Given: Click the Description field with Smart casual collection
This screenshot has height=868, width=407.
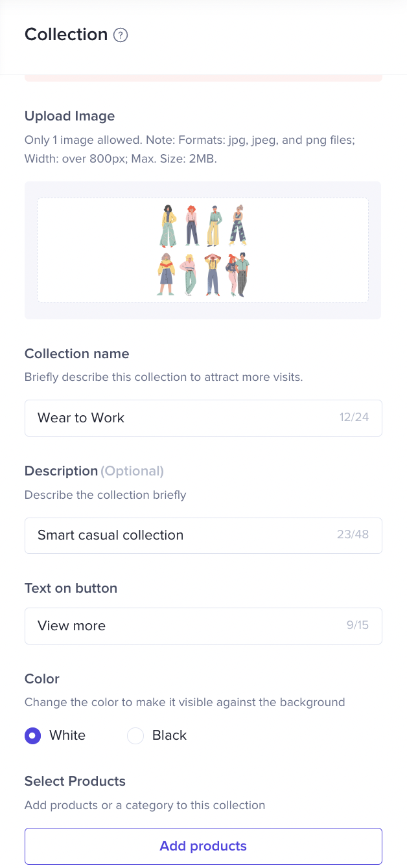Looking at the screenshot, I should pos(181,536).
